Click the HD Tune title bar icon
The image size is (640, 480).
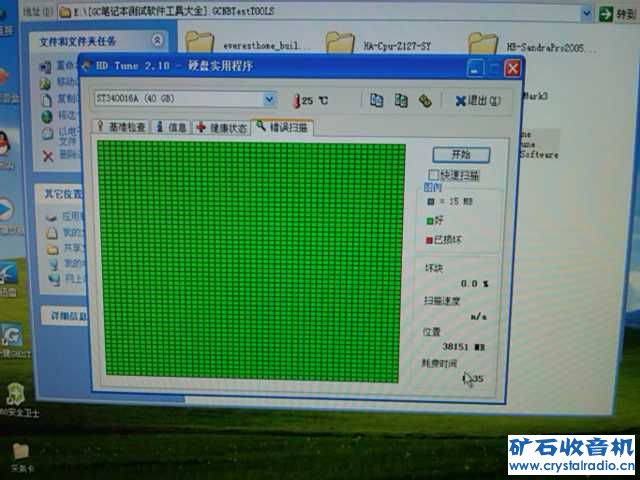click(86, 65)
